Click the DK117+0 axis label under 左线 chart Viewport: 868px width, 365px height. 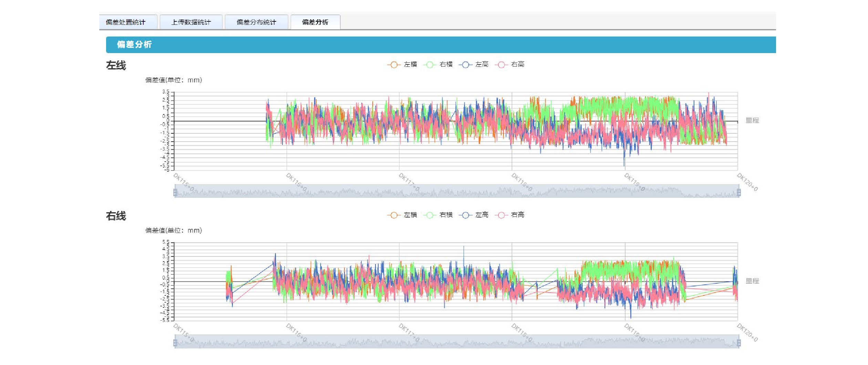click(x=409, y=182)
